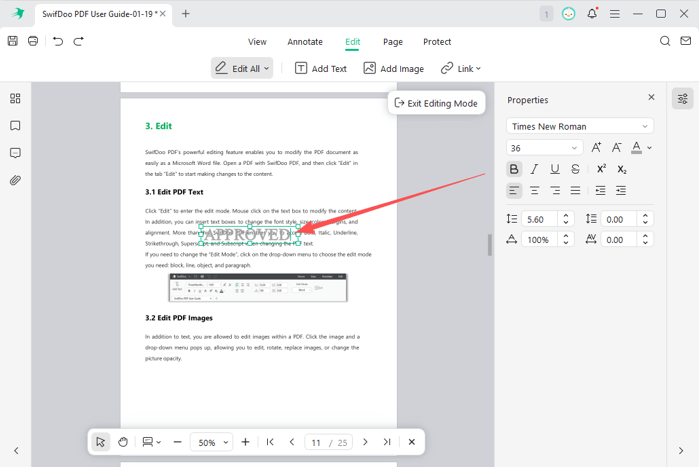Open the page display mode dropdown
The image size is (700, 467).
151,442
